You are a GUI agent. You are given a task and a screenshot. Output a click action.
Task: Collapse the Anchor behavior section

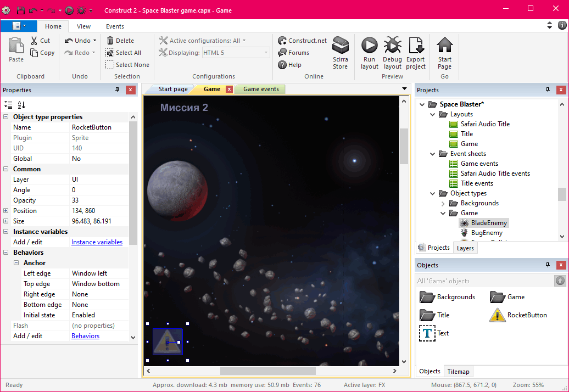[x=16, y=263]
